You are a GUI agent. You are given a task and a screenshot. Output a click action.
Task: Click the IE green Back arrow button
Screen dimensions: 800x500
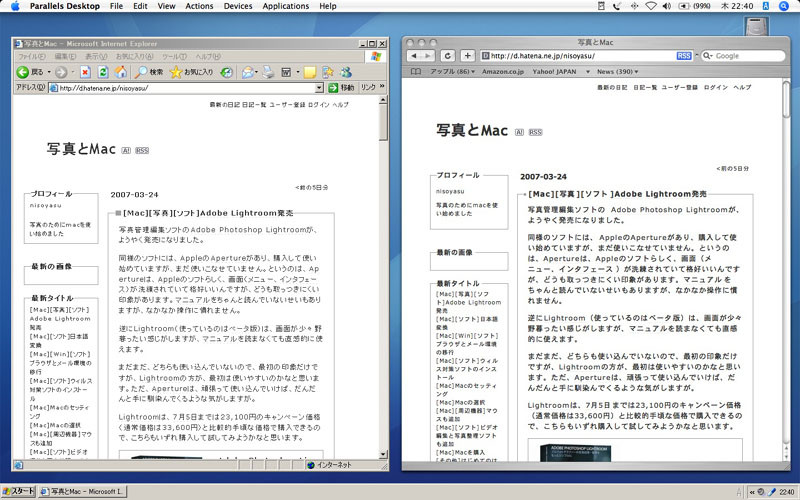(22, 72)
